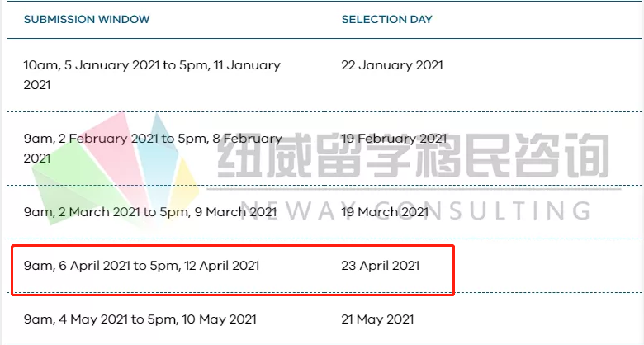Select the 2 February 2021 submission window
Screen dimensions: 644x345
coord(153,149)
